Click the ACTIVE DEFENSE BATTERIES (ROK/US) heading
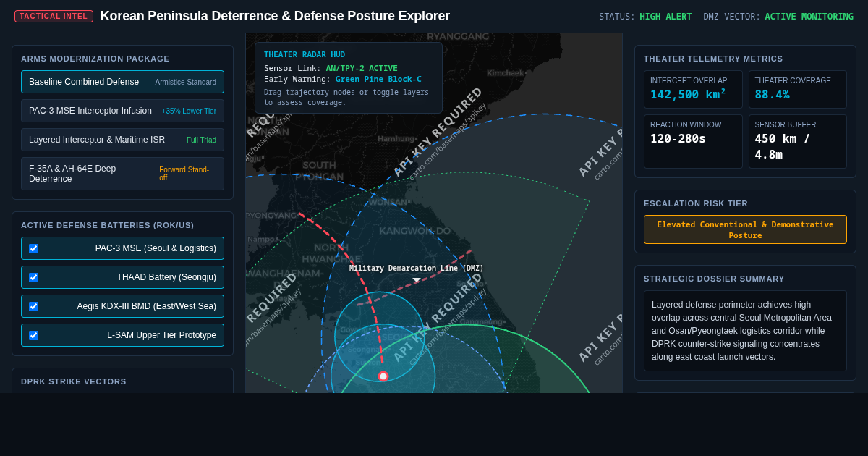The width and height of the screenshot is (868, 456). pos(108,225)
